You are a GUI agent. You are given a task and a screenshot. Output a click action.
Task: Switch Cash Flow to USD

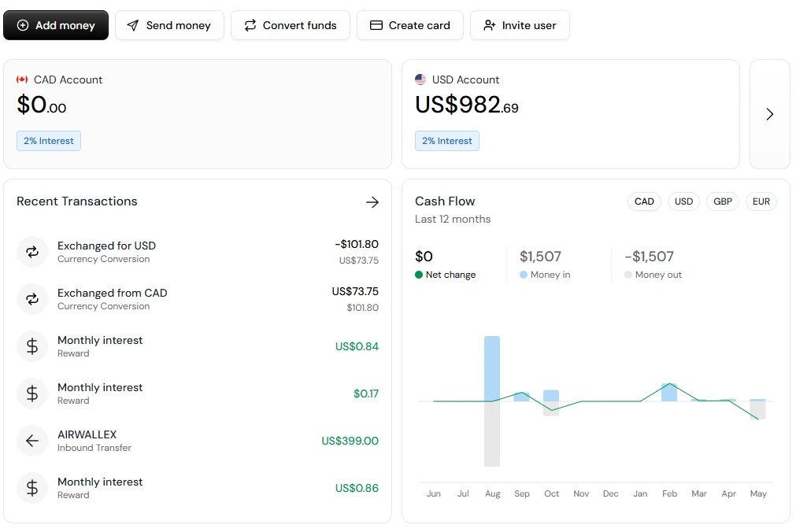point(684,201)
